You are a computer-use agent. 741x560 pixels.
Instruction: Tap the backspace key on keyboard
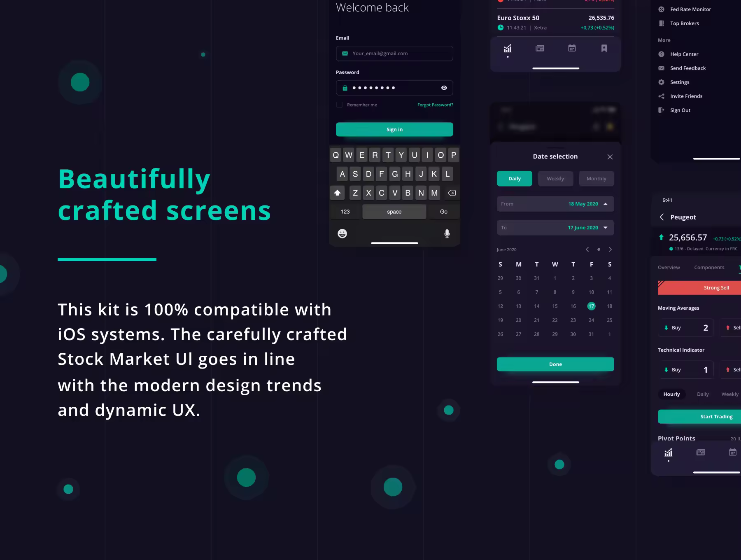tap(452, 193)
